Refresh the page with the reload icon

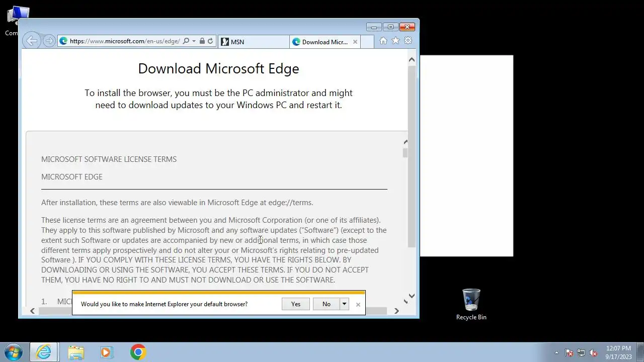(x=210, y=41)
